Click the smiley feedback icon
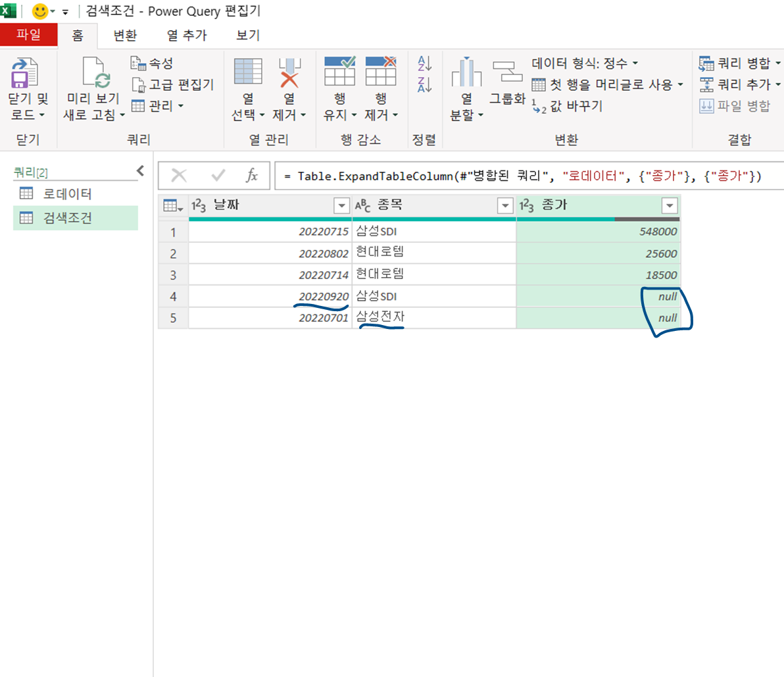This screenshot has width=784, height=677. [x=39, y=11]
